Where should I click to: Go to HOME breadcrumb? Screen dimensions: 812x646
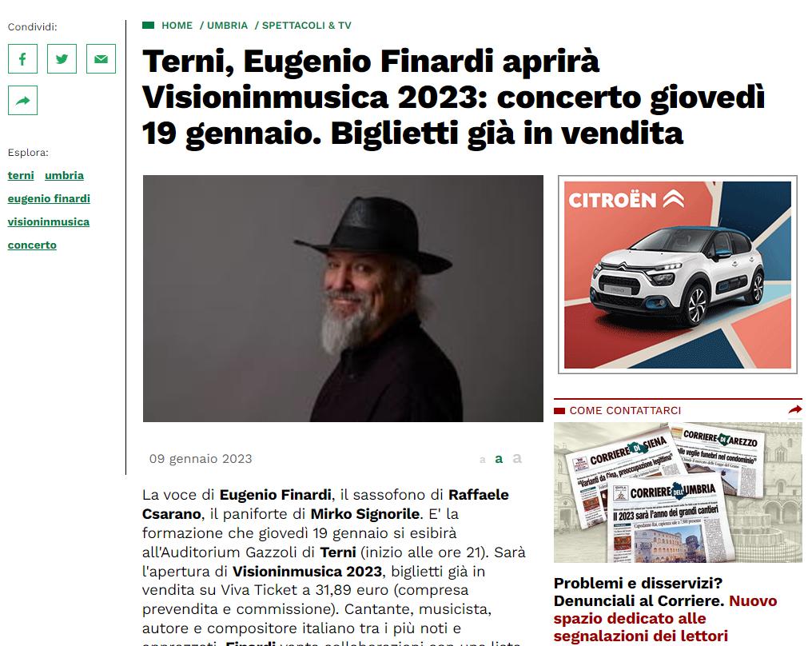pos(177,26)
